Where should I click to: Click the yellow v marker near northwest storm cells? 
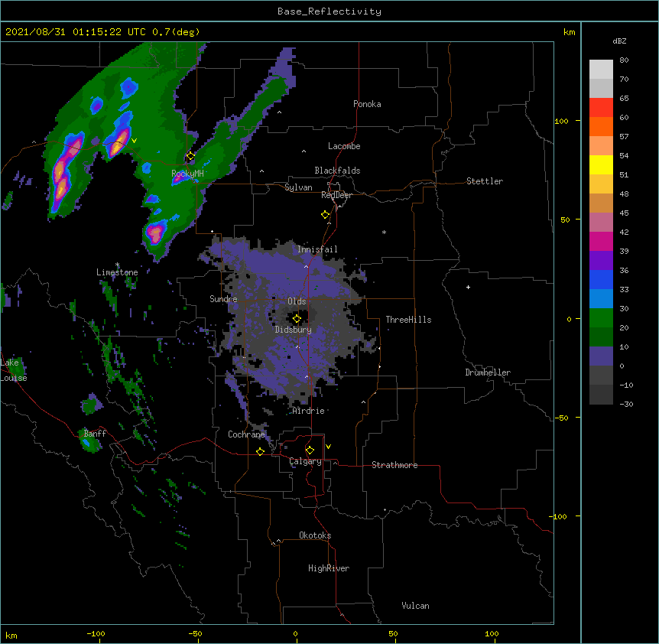[x=134, y=141]
